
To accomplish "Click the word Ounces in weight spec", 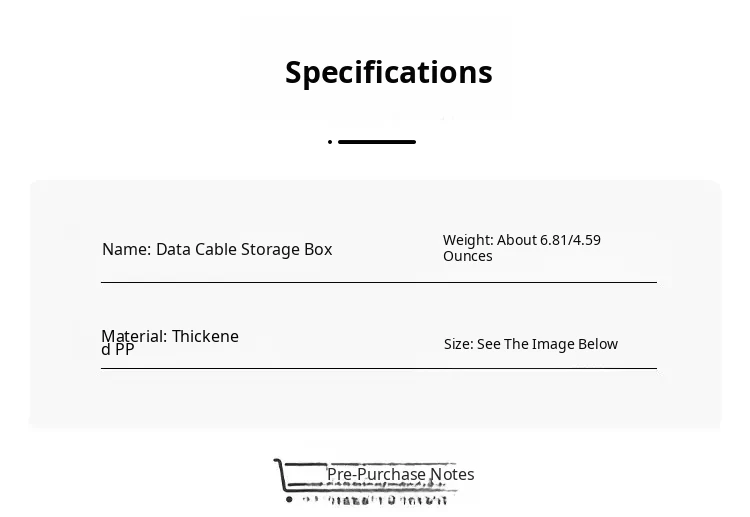I will click(x=467, y=256).
